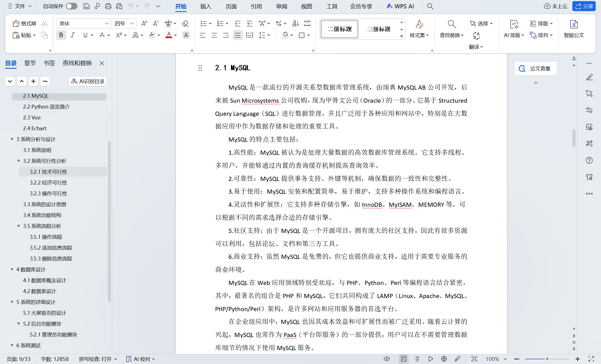This screenshot has width=601, height=364.
Task: Open the search magnifier in title bar
Action: pyautogui.click(x=430, y=6)
